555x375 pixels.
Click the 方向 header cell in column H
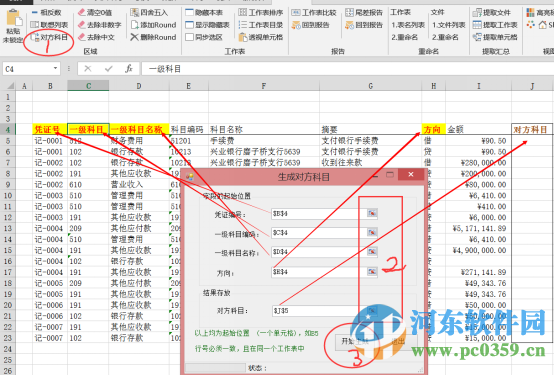[x=434, y=130]
